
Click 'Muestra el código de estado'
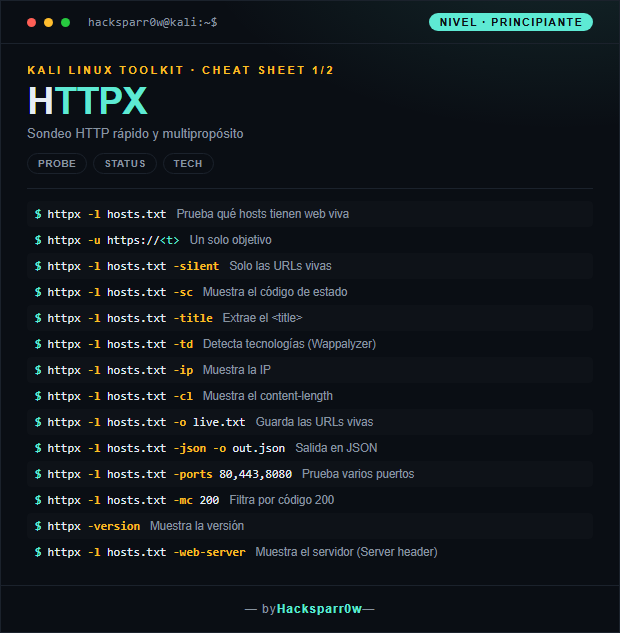click(x=275, y=292)
